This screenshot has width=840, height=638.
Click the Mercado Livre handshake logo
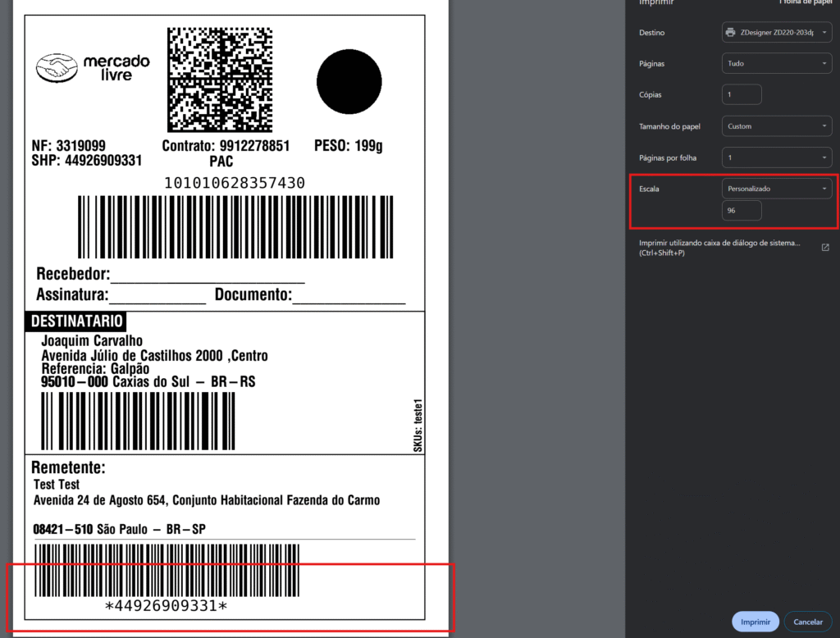(x=57, y=68)
